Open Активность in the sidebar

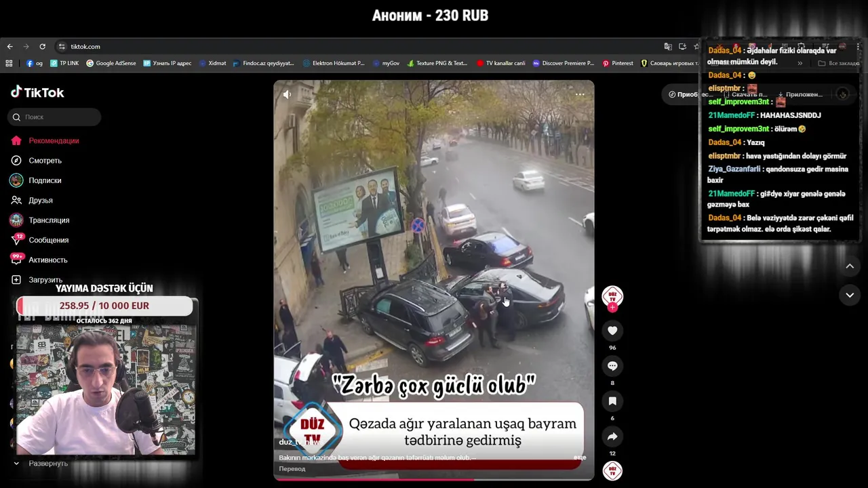[39, 260]
